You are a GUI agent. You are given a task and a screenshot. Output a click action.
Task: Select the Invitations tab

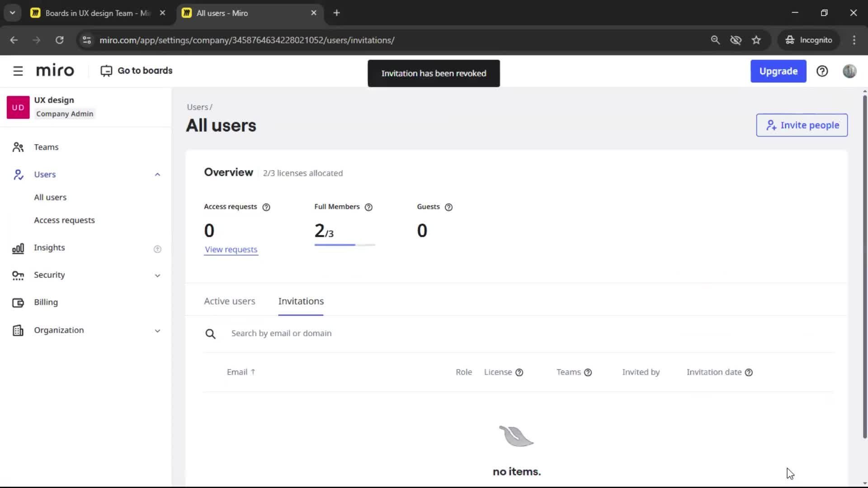(301, 301)
